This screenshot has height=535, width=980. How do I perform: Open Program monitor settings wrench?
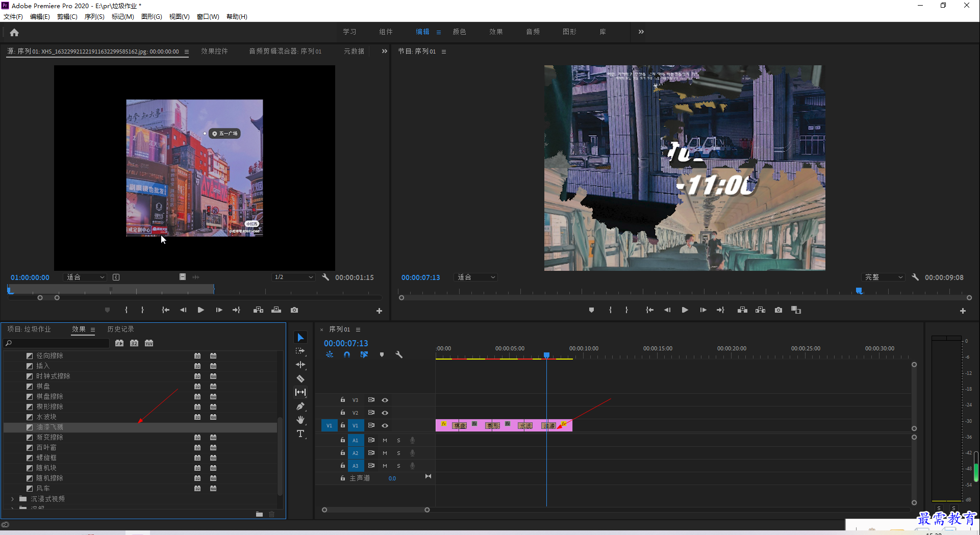click(915, 277)
